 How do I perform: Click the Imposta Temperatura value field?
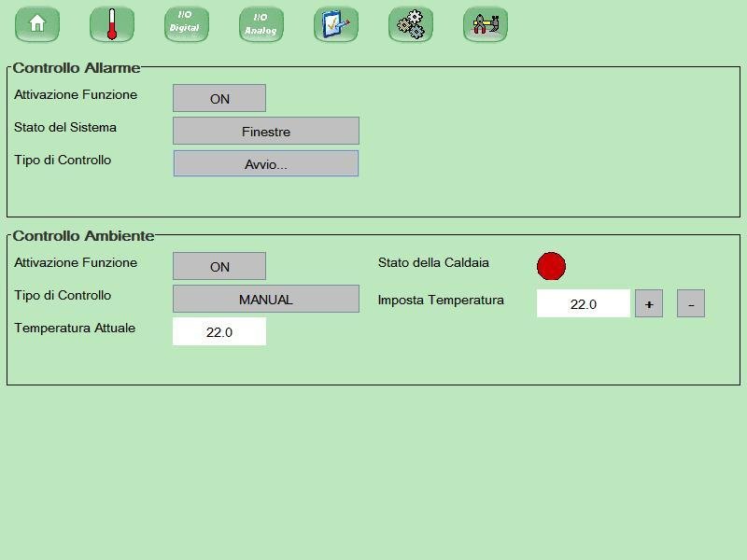(584, 302)
